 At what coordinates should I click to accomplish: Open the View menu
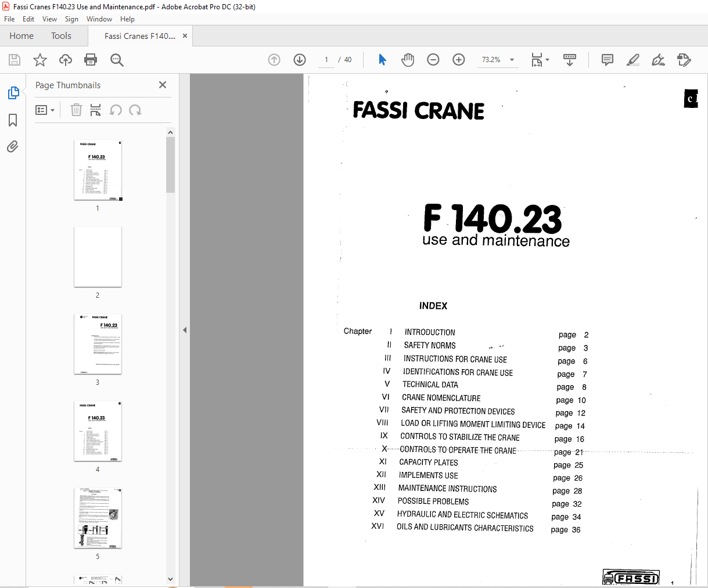tap(49, 19)
